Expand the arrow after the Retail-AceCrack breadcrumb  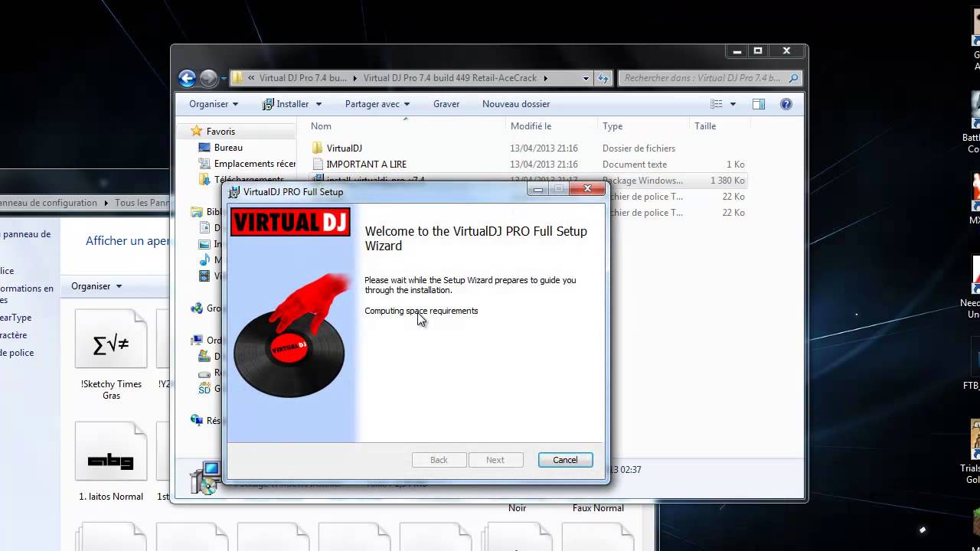pyautogui.click(x=545, y=78)
